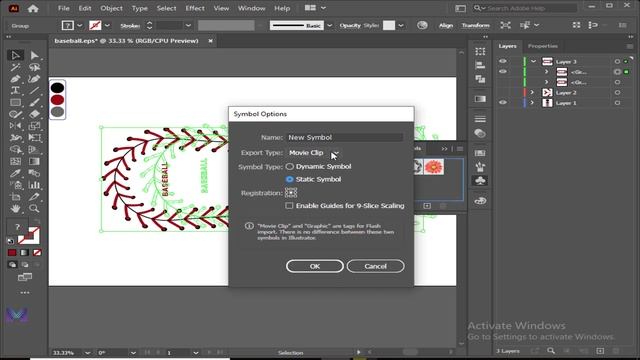Expand Layer 2 in Layers panel

click(x=532, y=93)
